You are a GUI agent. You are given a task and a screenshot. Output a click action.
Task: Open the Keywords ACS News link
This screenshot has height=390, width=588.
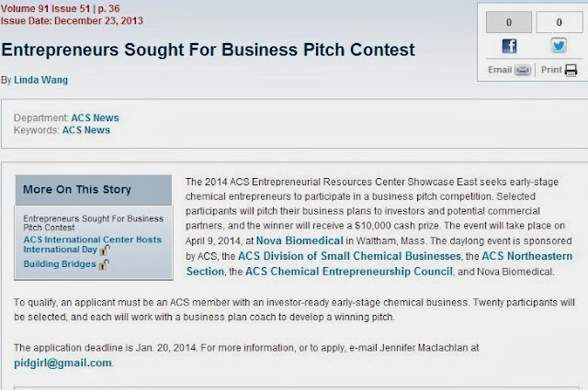pyautogui.click(x=85, y=130)
